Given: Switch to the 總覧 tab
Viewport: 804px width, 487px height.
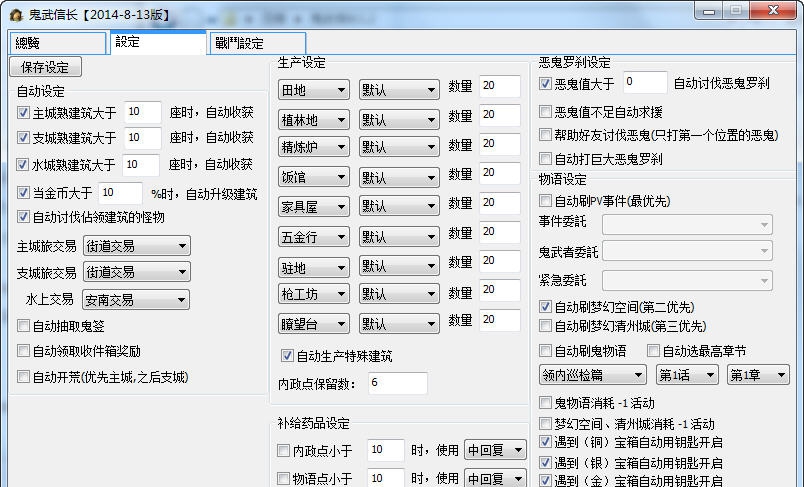Looking at the screenshot, I should tap(57, 43).
